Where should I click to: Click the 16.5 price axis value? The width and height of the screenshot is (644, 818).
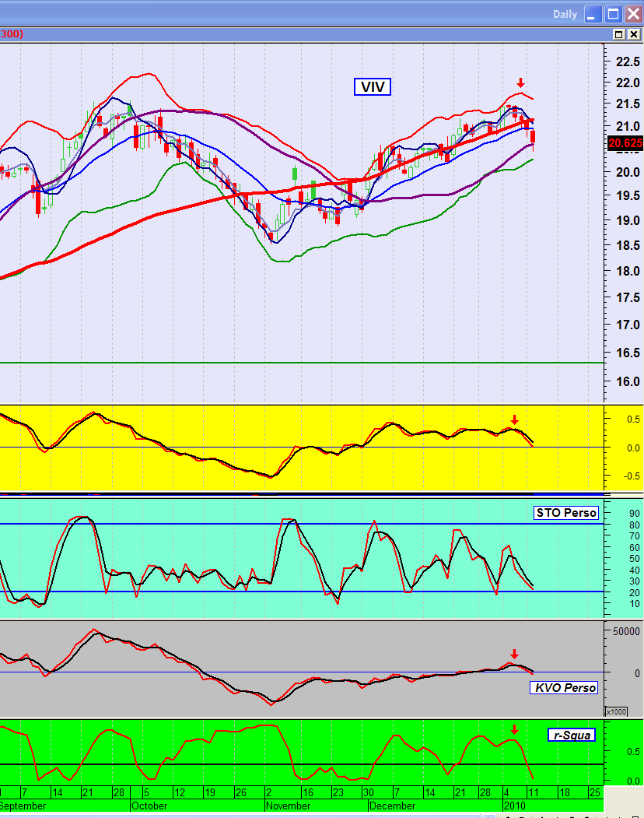(x=628, y=353)
